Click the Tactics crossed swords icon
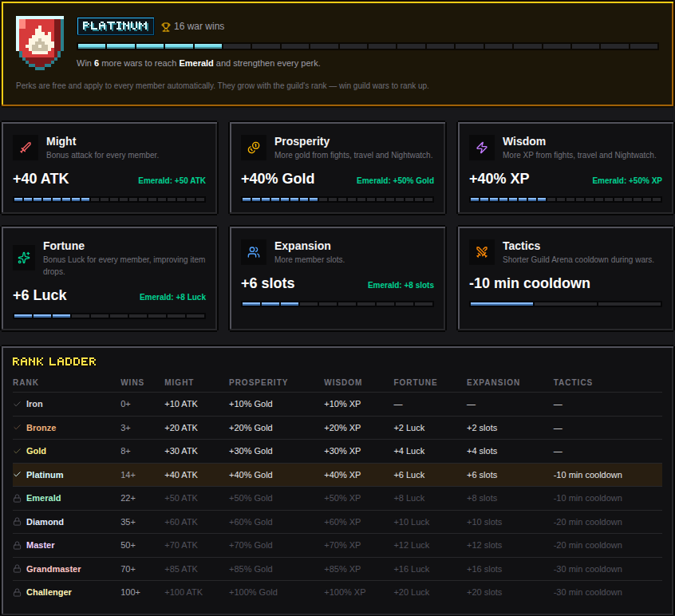The image size is (675, 616). [x=482, y=252]
